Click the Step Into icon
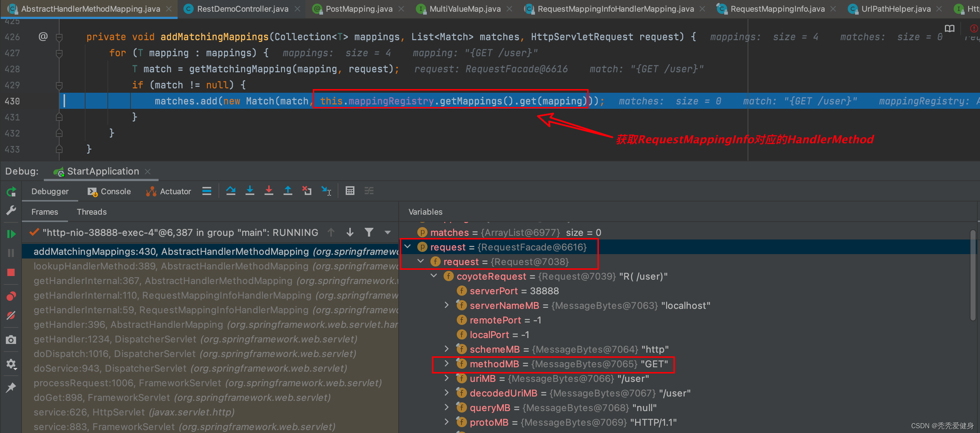This screenshot has width=980, height=433. point(250,191)
